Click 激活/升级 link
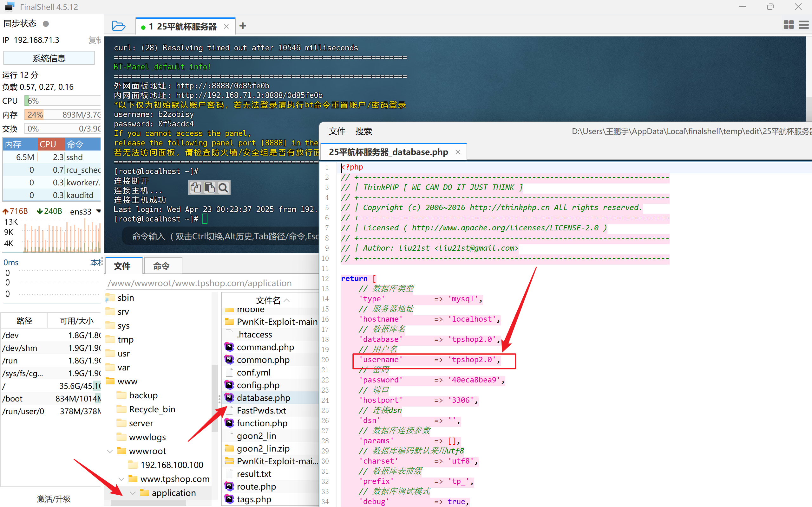 pos(54,499)
